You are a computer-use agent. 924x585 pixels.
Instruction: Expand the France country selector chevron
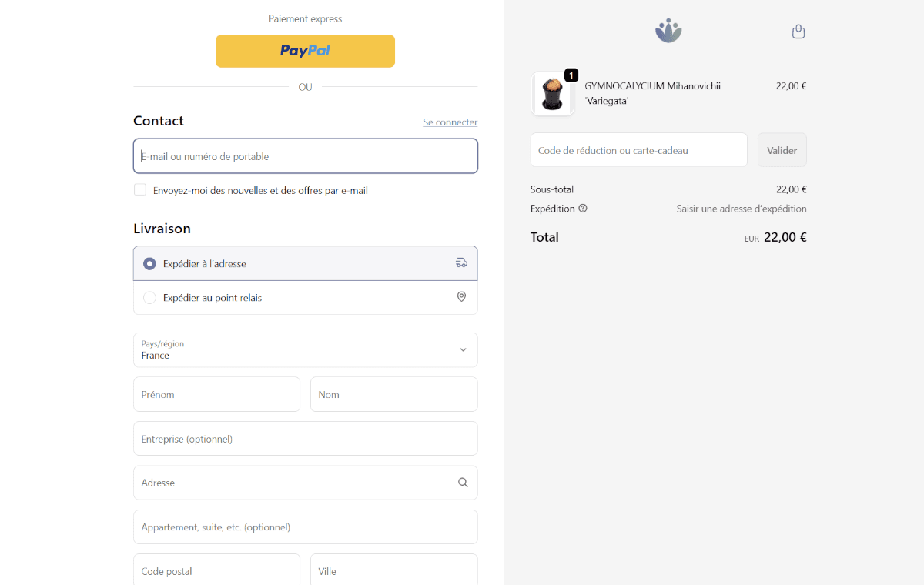click(464, 349)
